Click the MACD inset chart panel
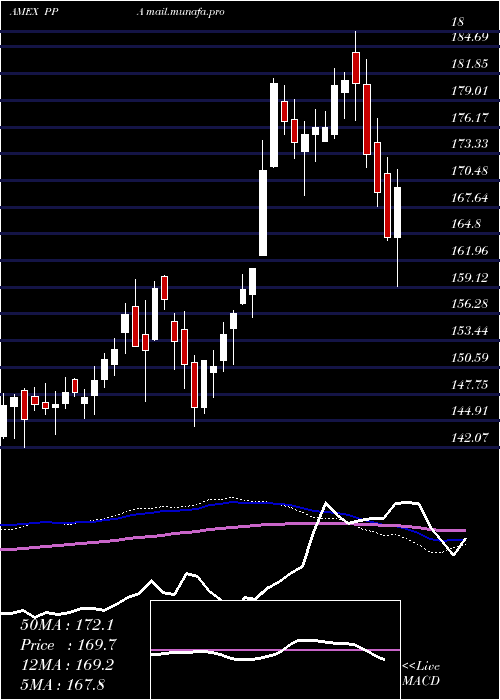The width and height of the screenshot is (500, 700). pyautogui.click(x=275, y=650)
